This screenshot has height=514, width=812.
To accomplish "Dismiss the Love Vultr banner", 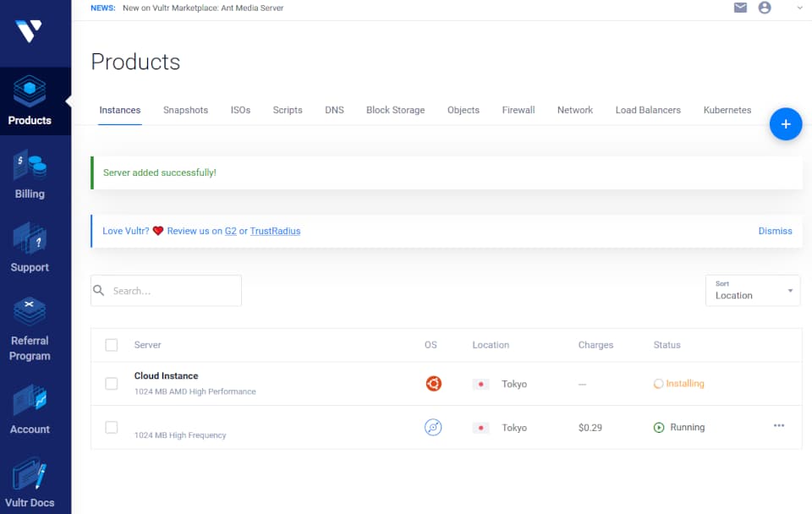I will pyautogui.click(x=776, y=231).
